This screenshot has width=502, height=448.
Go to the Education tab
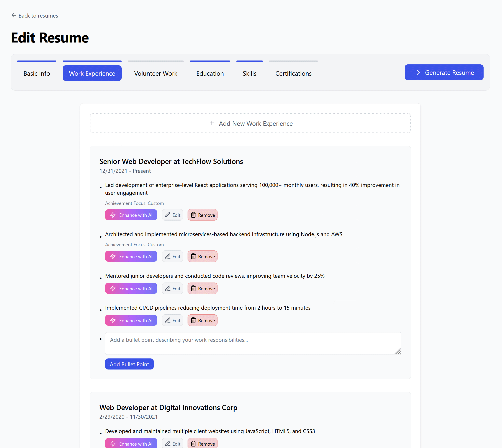tap(210, 73)
